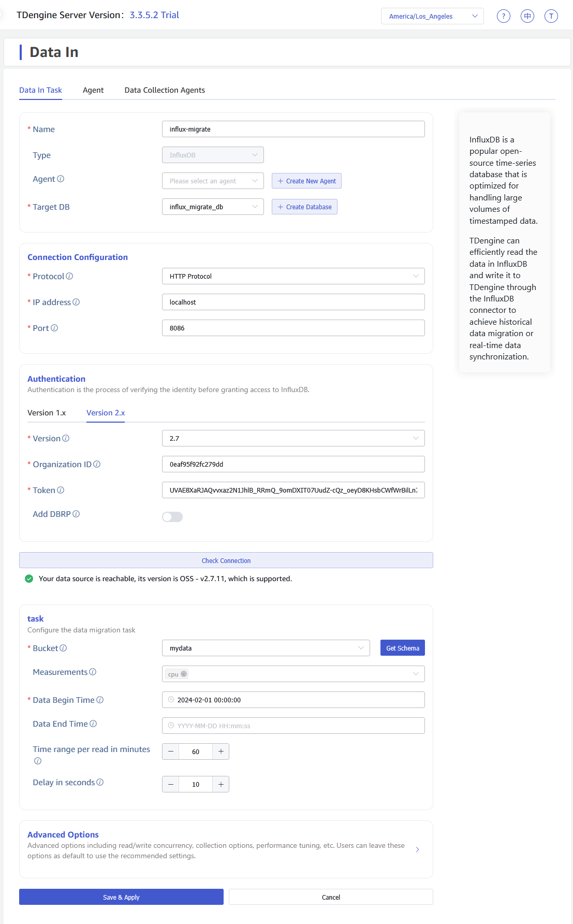This screenshot has width=573, height=924.
Task: Remove the cpu measurement tag
Action: click(x=184, y=674)
